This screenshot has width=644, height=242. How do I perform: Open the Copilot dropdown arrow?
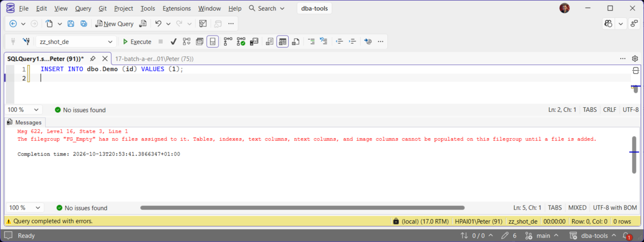(621, 23)
